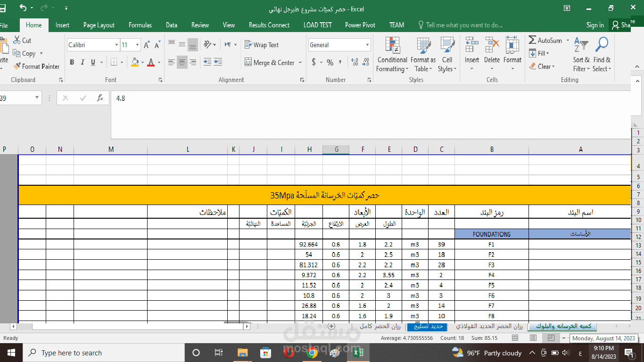Open Conditional Formatting menu
The image size is (644, 362).
392,55
